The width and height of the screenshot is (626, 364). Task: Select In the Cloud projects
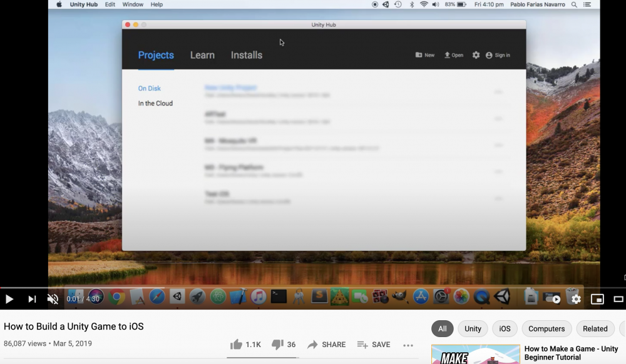click(x=155, y=103)
